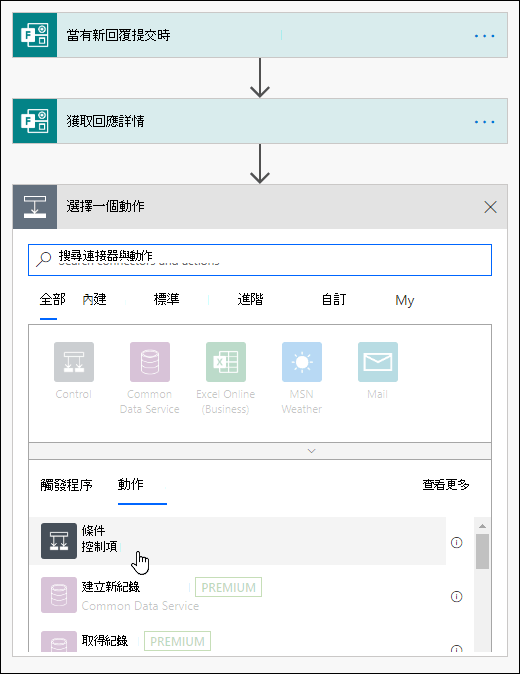Click the 條件 control icon
The image size is (520, 674).
pyautogui.click(x=59, y=541)
